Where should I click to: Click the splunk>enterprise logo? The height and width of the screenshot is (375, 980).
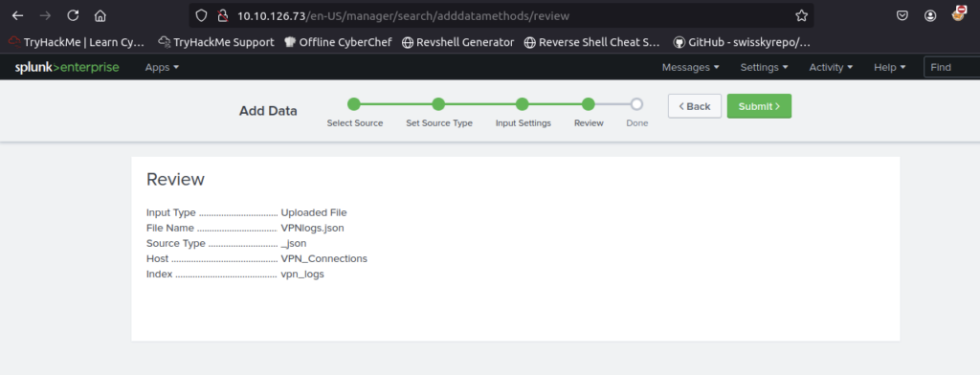(67, 68)
